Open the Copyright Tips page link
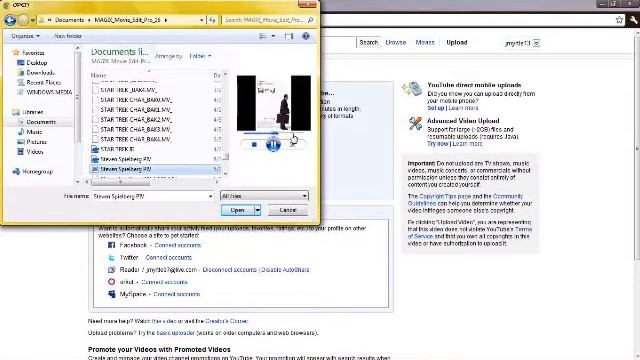640x360 pixels. (445, 196)
